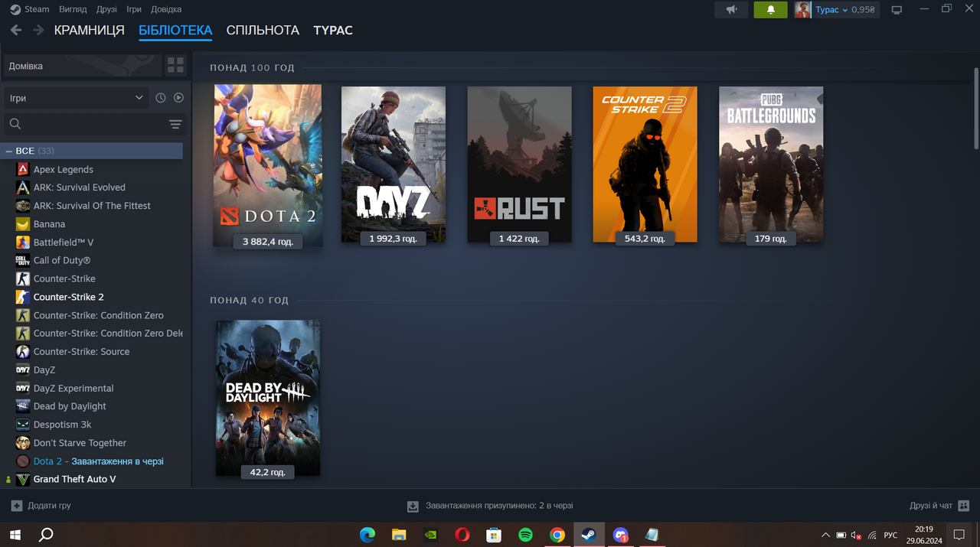Viewport: 980px width, 547px height.
Task: Open the Ігри type dropdown
Action: pyautogui.click(x=75, y=98)
